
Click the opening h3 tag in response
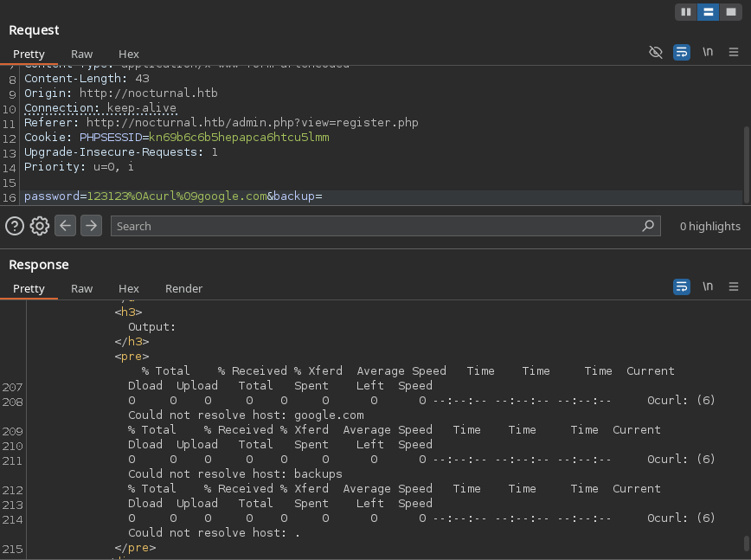(128, 312)
